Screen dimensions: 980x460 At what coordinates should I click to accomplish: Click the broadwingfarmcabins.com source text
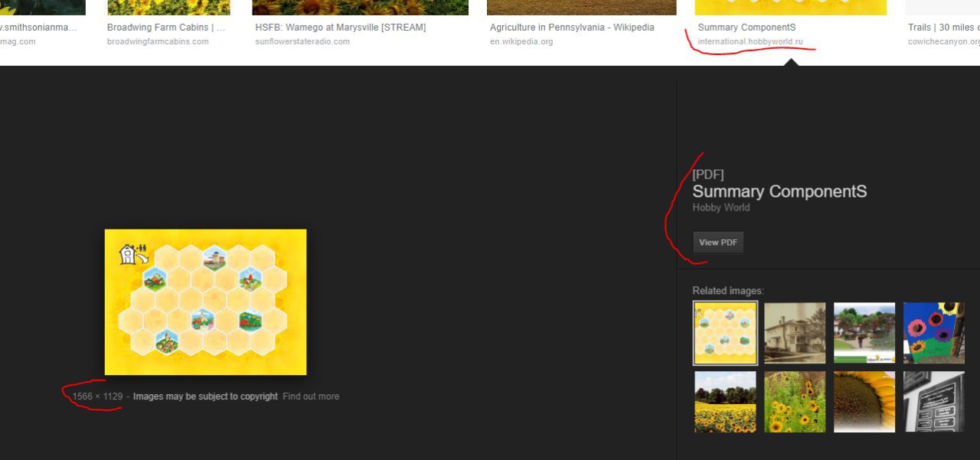pos(158,41)
